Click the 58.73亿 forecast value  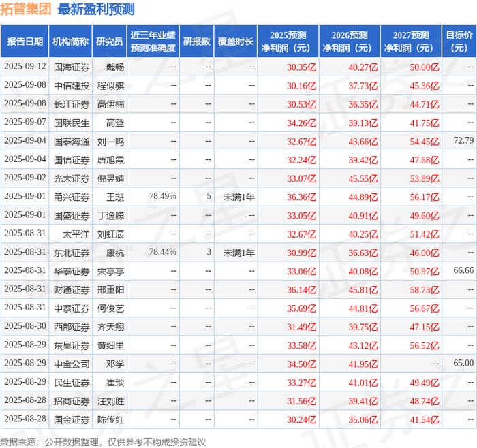click(425, 290)
